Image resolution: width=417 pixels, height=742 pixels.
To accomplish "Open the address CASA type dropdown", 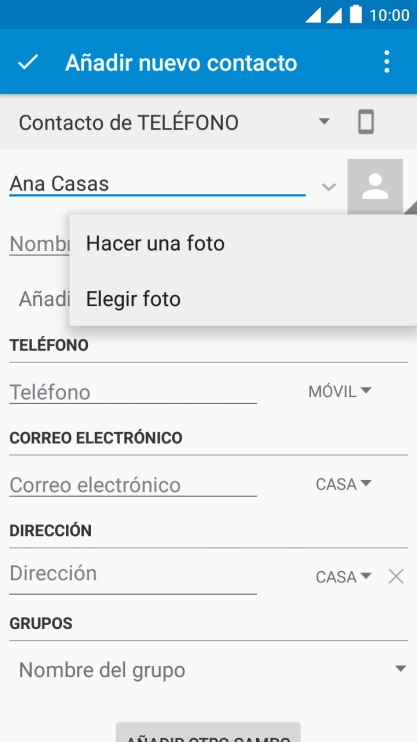I will click(x=344, y=577).
